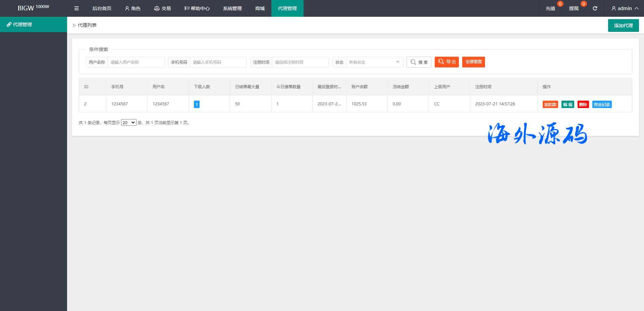Export results with the 导出 button
Screen dimensions: 644x311
pos(446,62)
